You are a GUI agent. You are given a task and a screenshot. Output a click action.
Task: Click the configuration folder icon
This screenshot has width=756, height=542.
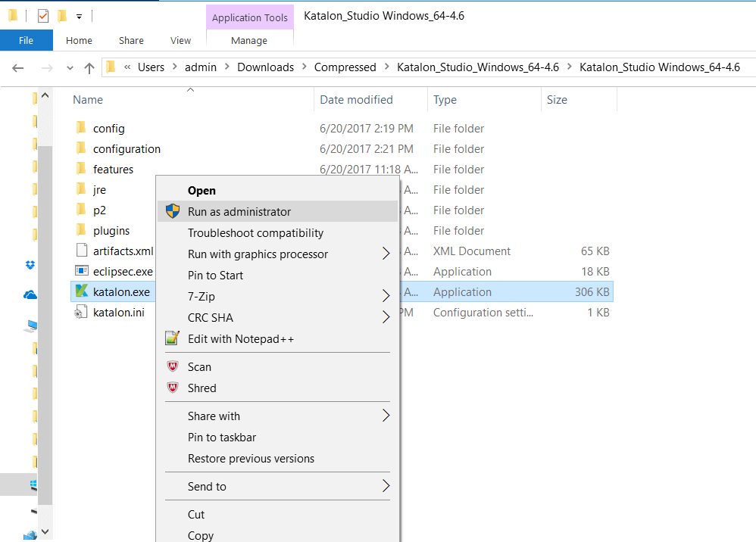click(81, 148)
